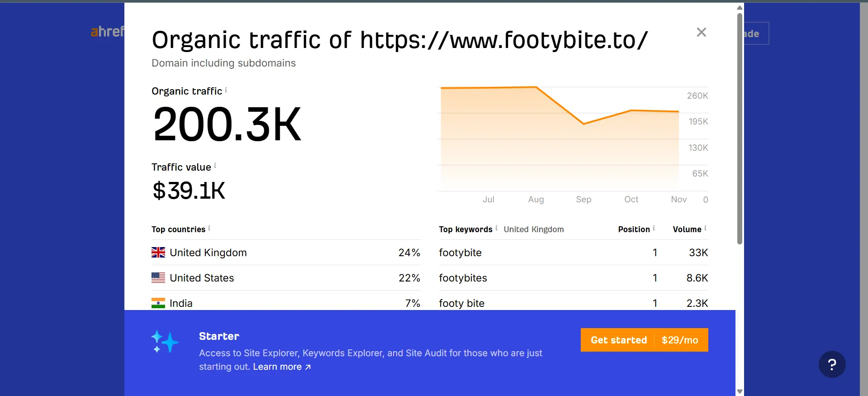Click the United Kingdom flag icon
This screenshot has height=396, width=868.
158,253
